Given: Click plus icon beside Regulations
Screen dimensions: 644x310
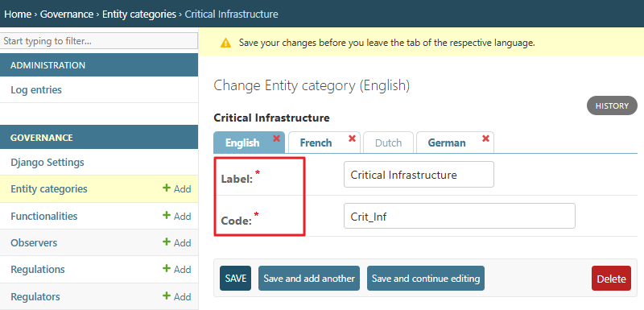Looking at the screenshot, I should 167,268.
